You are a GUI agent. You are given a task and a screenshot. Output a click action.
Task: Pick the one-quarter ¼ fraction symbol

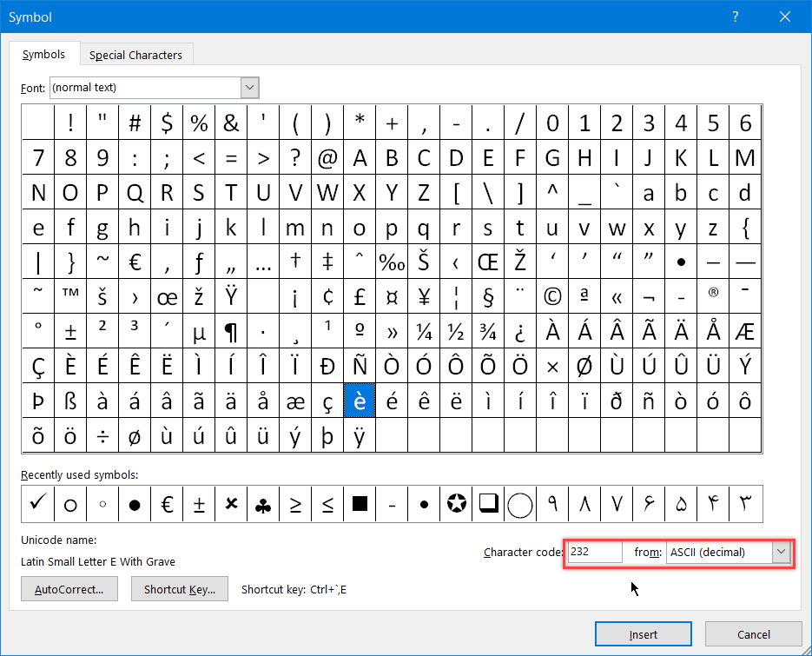pos(424,331)
